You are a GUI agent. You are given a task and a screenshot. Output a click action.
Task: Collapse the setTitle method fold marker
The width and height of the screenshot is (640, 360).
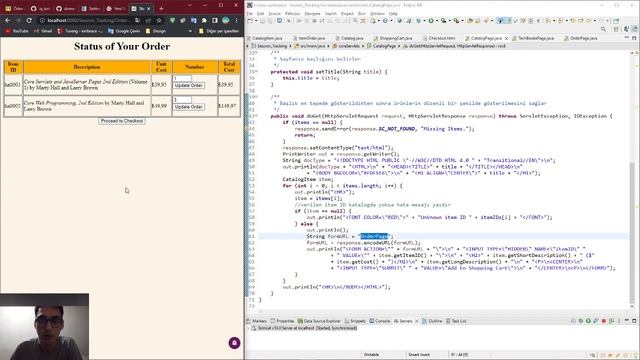(256, 72)
